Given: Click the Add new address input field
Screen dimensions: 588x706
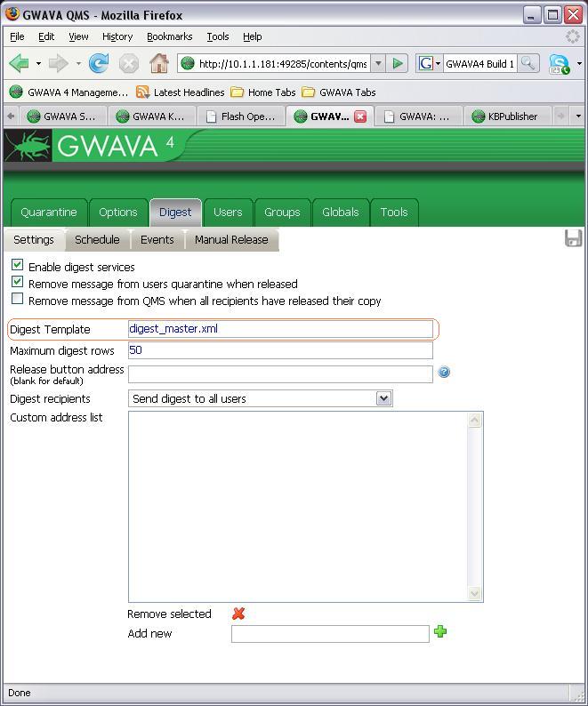Looking at the screenshot, I should [330, 633].
